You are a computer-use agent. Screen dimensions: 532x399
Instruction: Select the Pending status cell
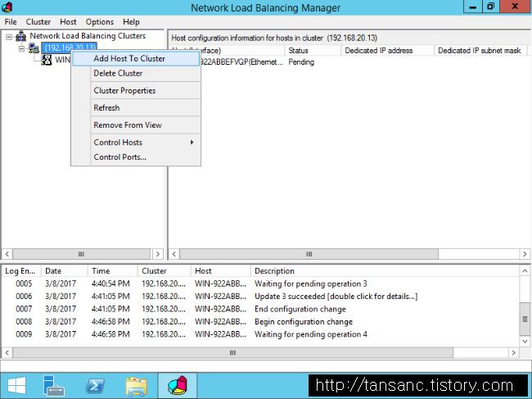point(301,62)
